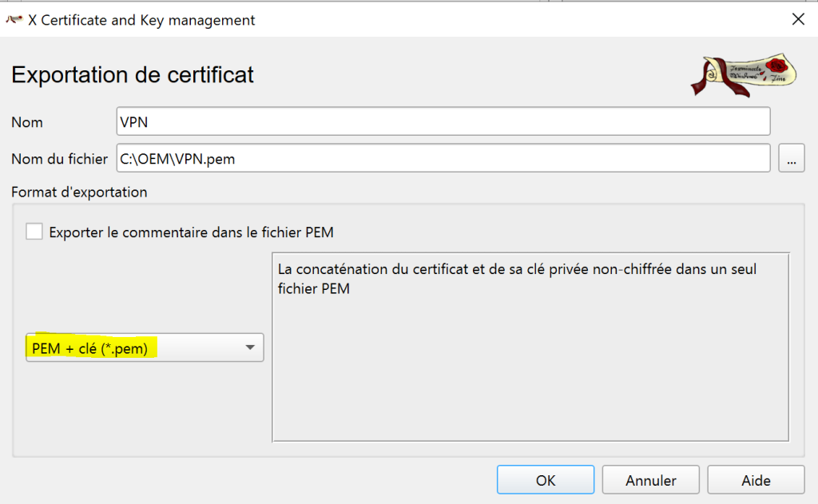Cancel the export with Annuler

650,480
